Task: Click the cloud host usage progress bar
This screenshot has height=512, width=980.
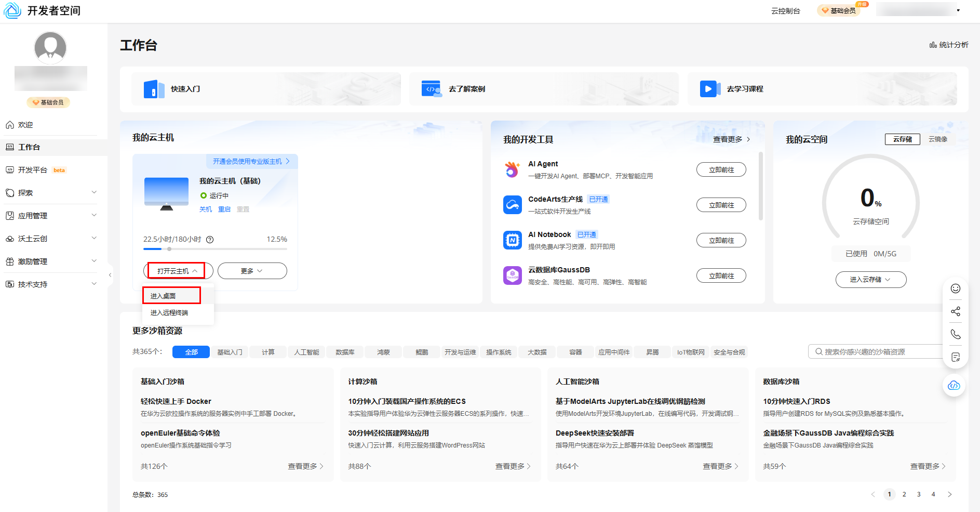Action: pos(215,249)
